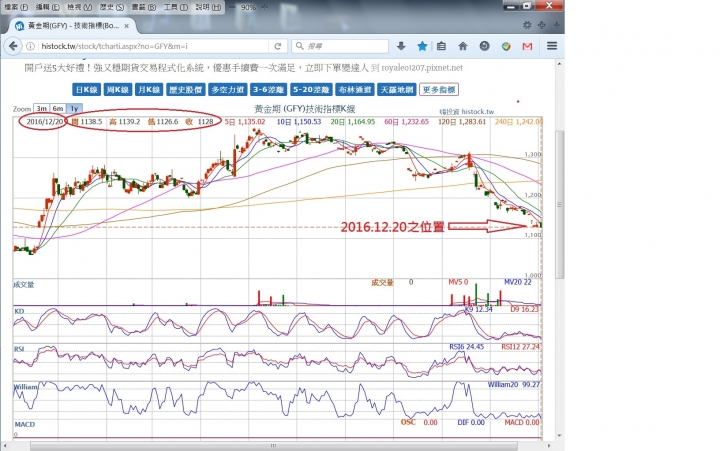
Task: Bookmark this page with the star icon
Action: (x=422, y=46)
